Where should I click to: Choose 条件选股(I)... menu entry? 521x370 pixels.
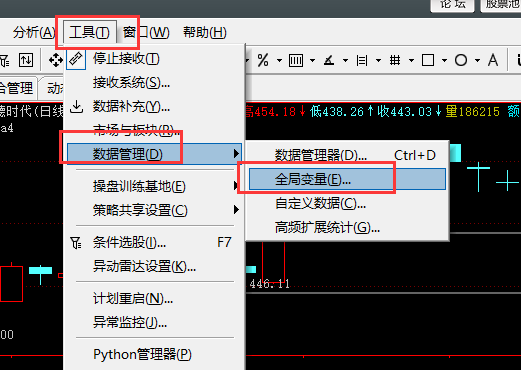(x=153, y=242)
